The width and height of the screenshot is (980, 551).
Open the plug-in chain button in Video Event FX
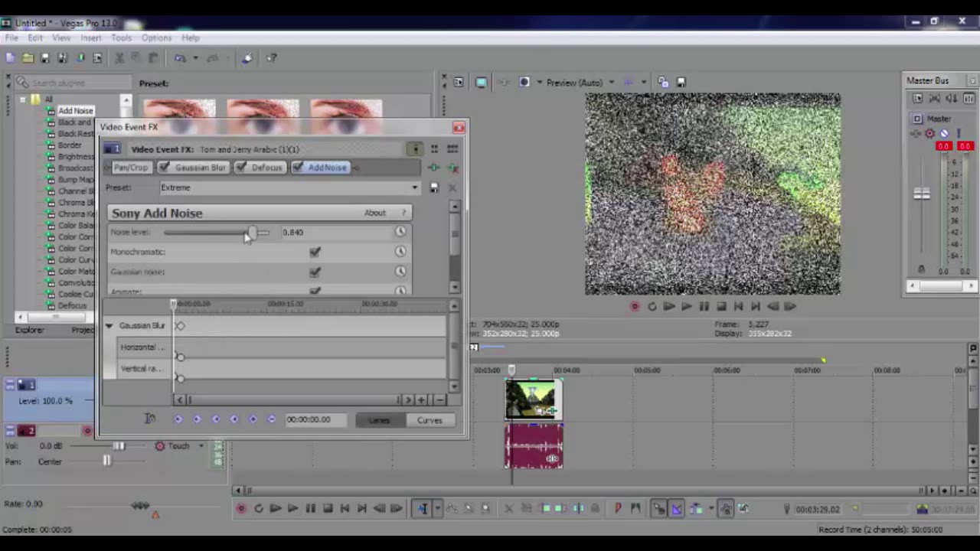coord(433,167)
